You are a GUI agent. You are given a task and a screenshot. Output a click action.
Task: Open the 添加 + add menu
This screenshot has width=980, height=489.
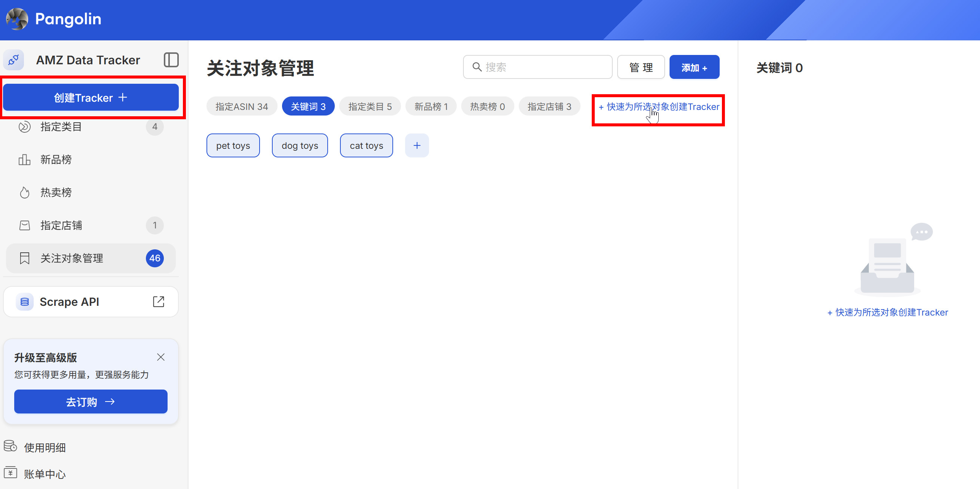pyautogui.click(x=694, y=67)
